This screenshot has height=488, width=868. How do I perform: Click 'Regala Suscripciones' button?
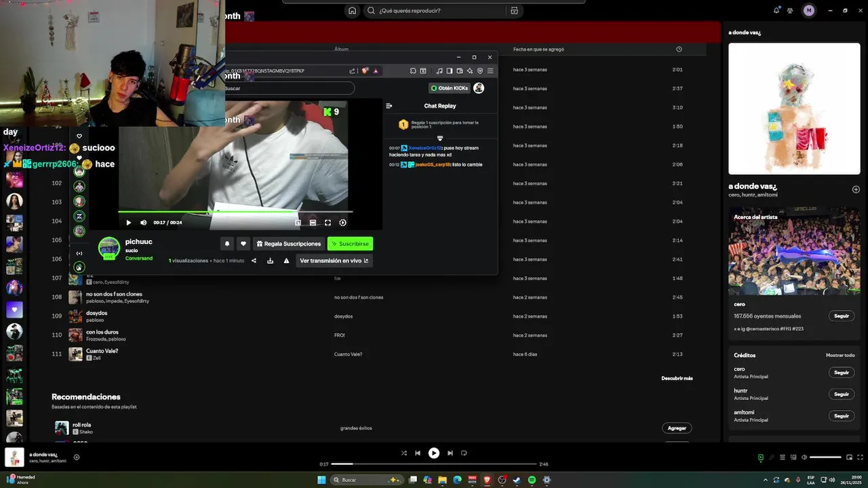coord(288,243)
